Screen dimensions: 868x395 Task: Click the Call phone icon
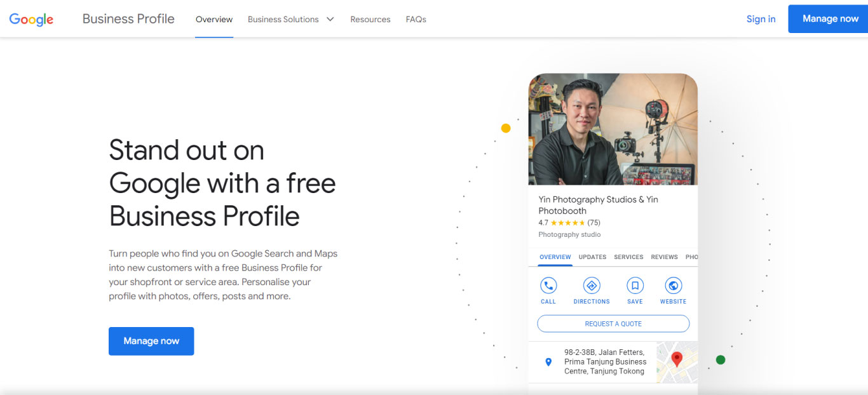[548, 285]
